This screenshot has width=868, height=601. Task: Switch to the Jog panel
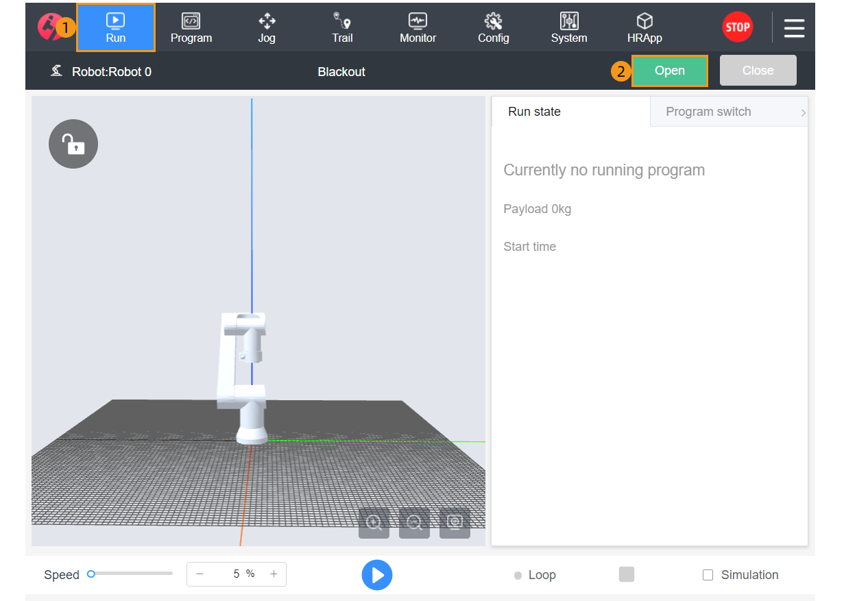[266, 28]
